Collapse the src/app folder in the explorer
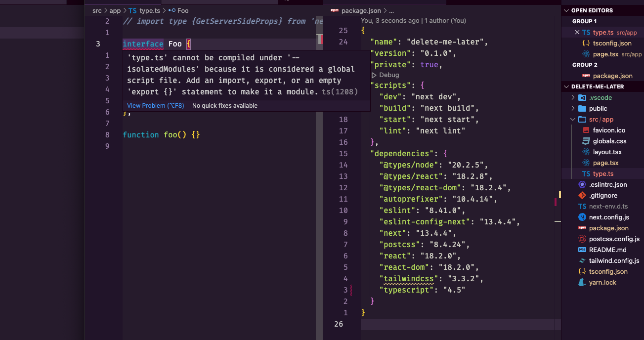The image size is (644, 340). 572,119
